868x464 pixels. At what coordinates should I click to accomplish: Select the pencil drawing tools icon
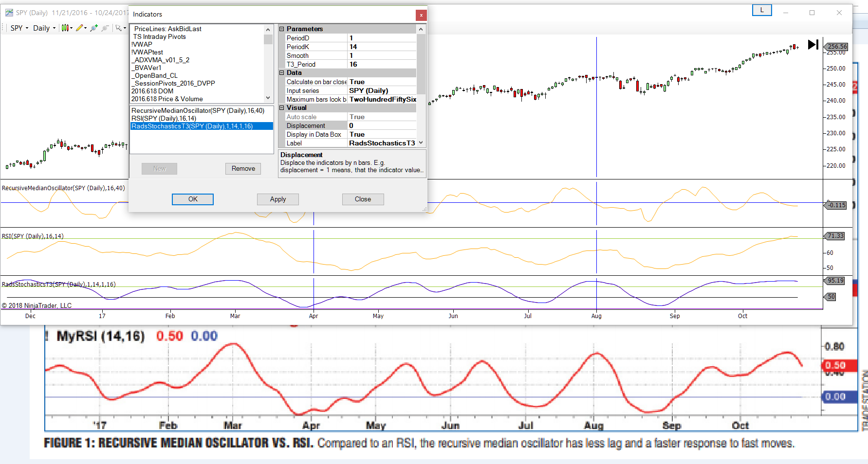[x=79, y=28]
